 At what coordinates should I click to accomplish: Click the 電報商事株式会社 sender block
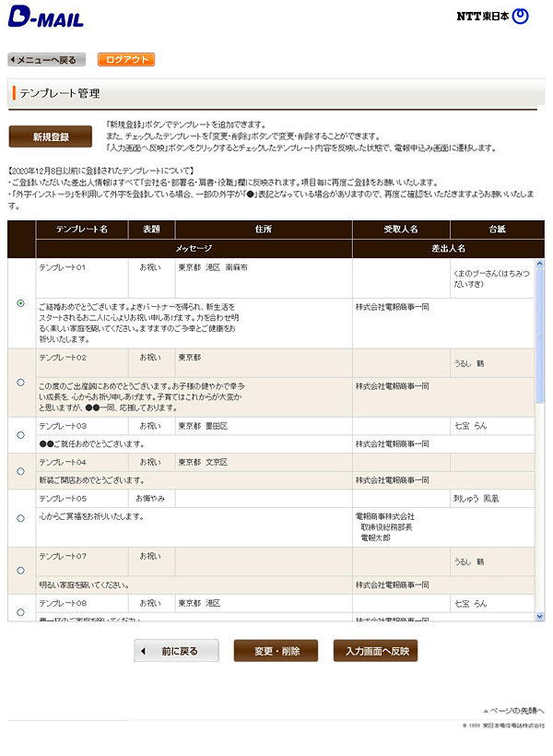[384, 527]
